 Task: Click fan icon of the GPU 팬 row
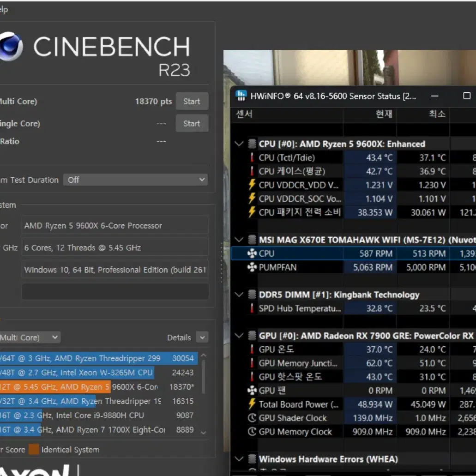(x=252, y=391)
